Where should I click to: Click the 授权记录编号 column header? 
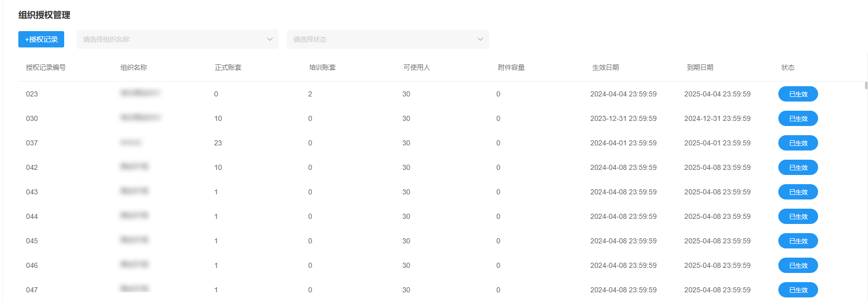[x=46, y=67]
